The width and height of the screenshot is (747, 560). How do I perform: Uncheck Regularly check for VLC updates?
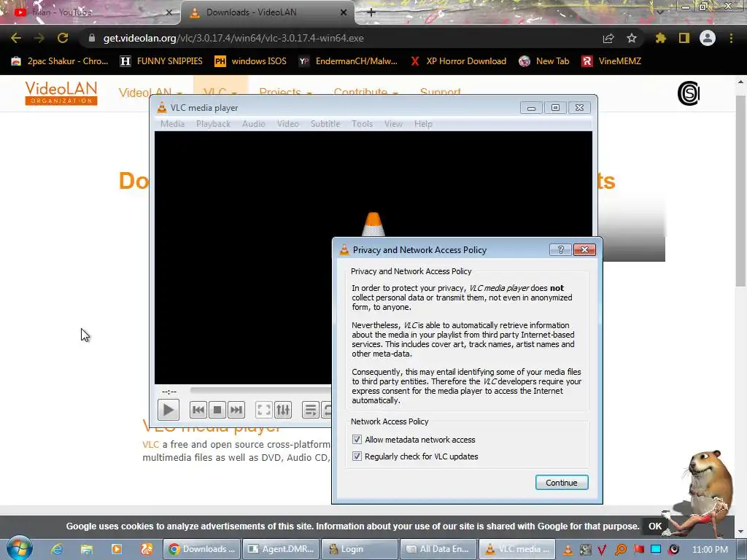(x=357, y=456)
